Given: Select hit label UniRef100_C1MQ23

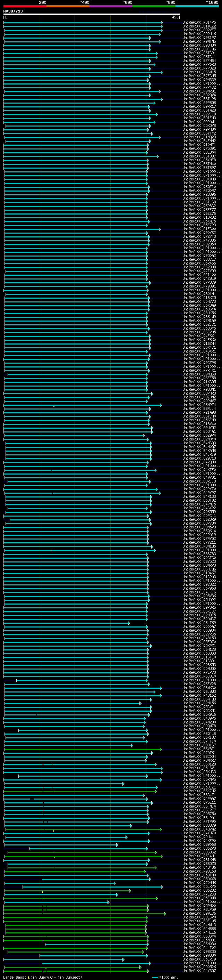Looking at the screenshot, I should click(199, 137).
